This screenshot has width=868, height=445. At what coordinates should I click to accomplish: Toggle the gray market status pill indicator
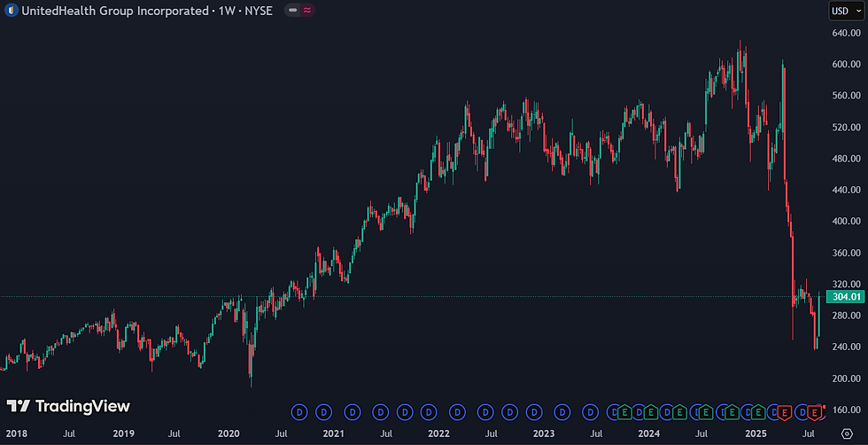point(292,10)
